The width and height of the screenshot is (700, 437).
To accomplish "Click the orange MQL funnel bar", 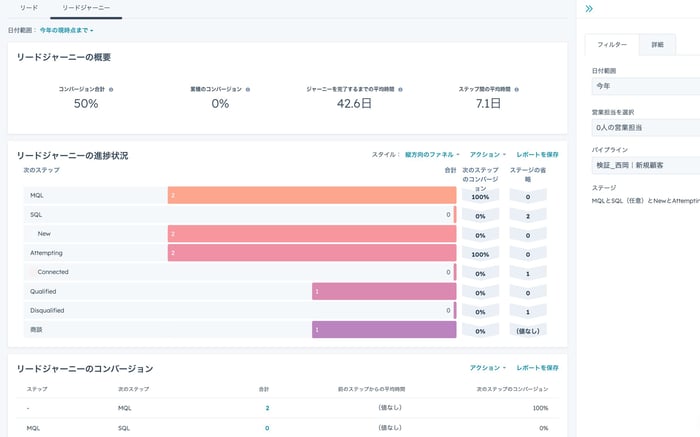I will (x=311, y=196).
